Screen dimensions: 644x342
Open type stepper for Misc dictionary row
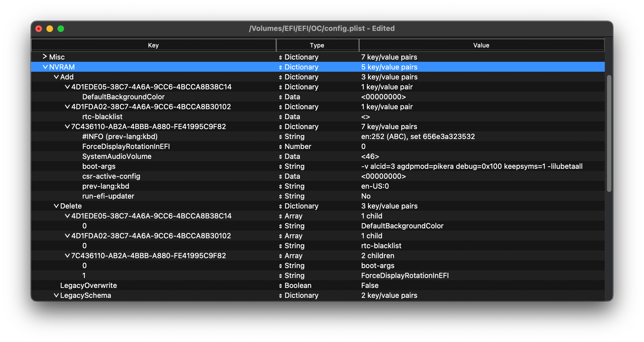[280, 57]
